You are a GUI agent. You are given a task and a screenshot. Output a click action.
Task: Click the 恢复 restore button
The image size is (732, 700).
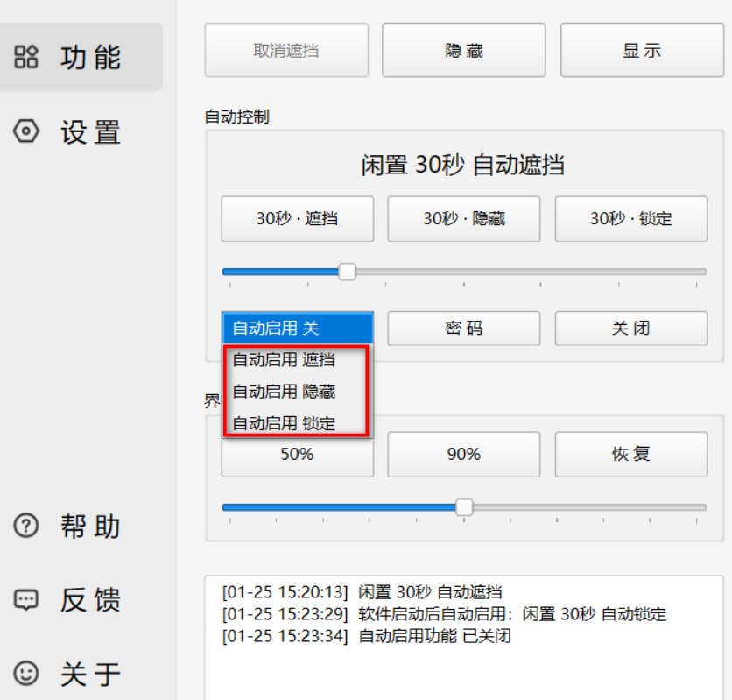click(630, 454)
